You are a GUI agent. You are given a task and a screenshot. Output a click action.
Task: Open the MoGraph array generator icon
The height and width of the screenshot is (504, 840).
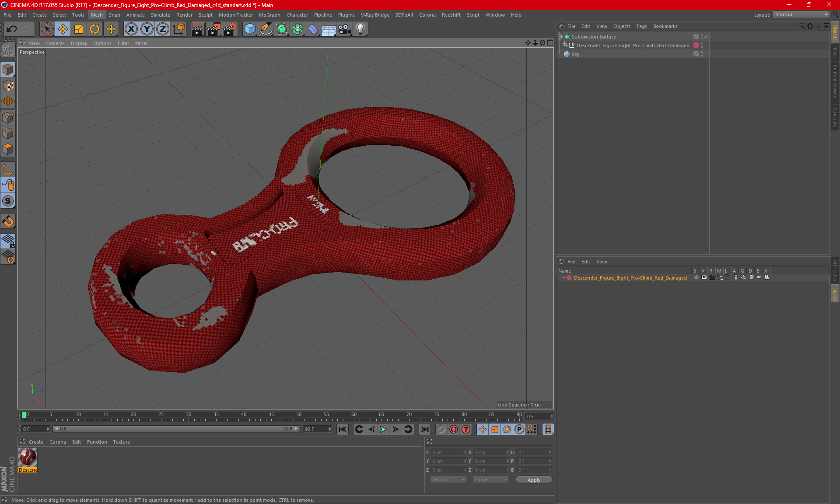click(297, 29)
